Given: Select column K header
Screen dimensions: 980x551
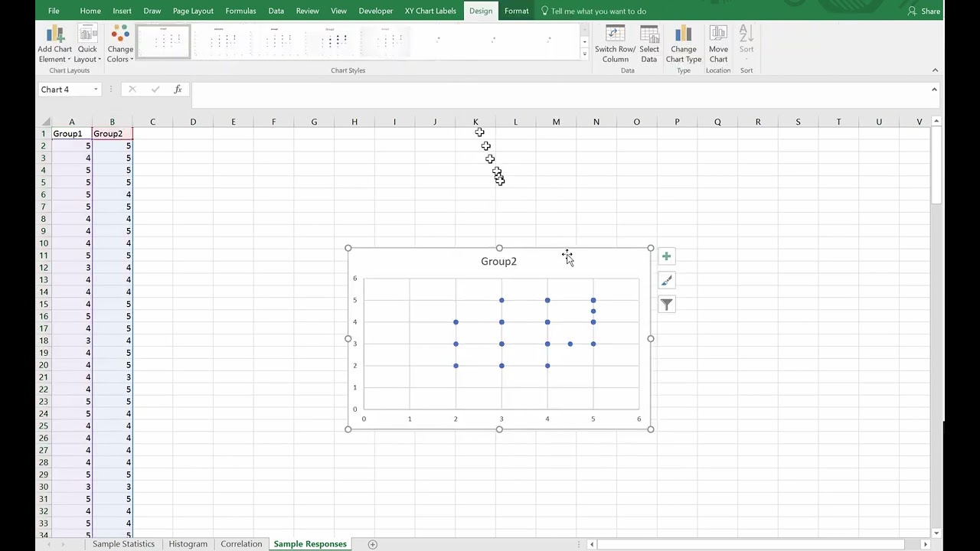Looking at the screenshot, I should click(475, 122).
